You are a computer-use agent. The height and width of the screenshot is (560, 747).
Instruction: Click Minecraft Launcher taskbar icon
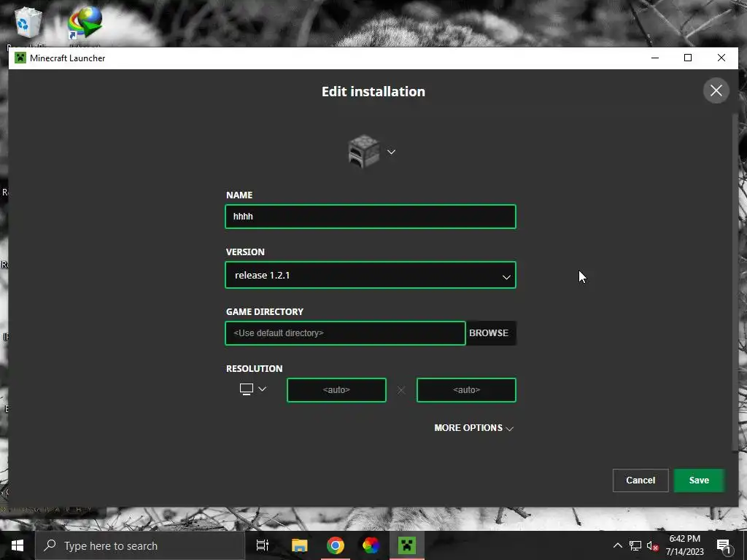pyautogui.click(x=407, y=545)
